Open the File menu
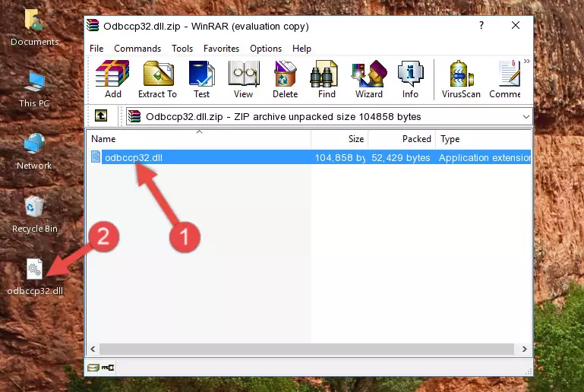Screen dimensions: 584x392 pyautogui.click(x=96, y=49)
